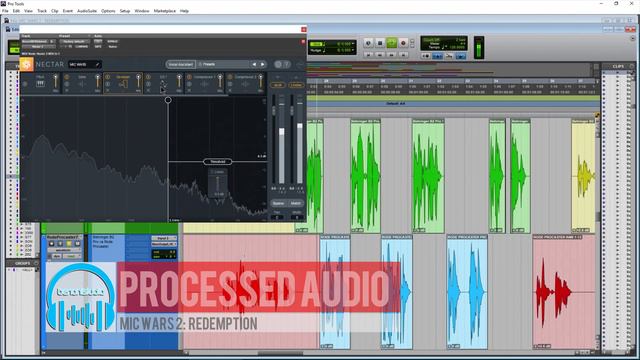The width and height of the screenshot is (640, 360).
Task: Open the plugin Factory Default preset dropdown
Action: point(74,42)
